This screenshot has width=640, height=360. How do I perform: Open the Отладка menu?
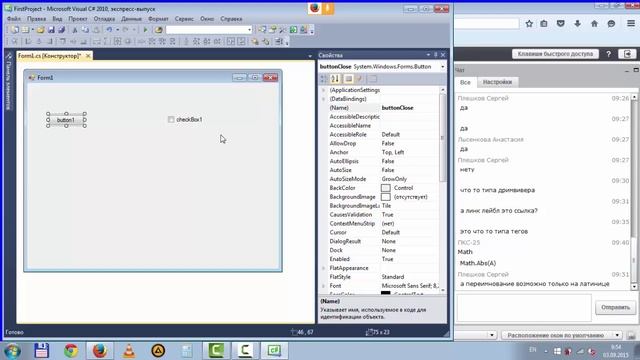coord(104,19)
